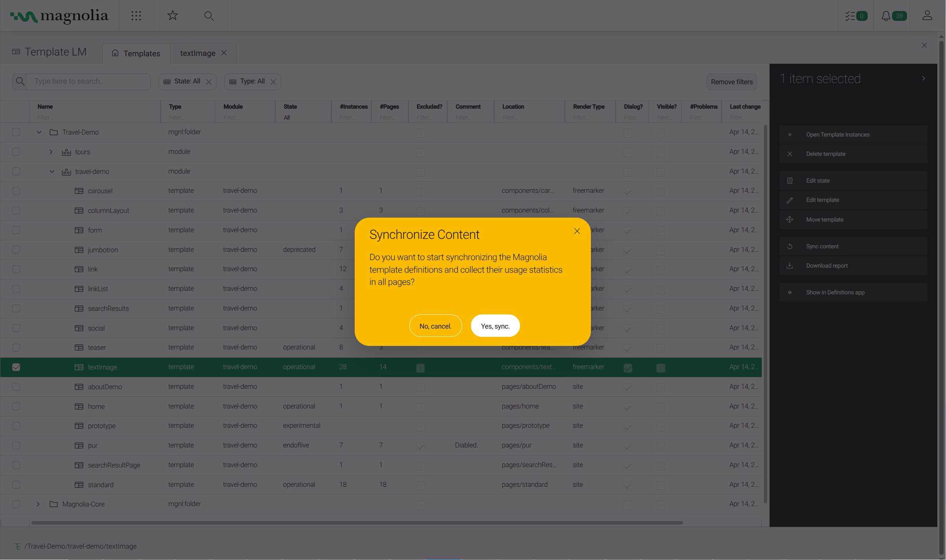This screenshot has height=560, width=946.
Task: Open the user profile icon
Action: [x=927, y=16]
